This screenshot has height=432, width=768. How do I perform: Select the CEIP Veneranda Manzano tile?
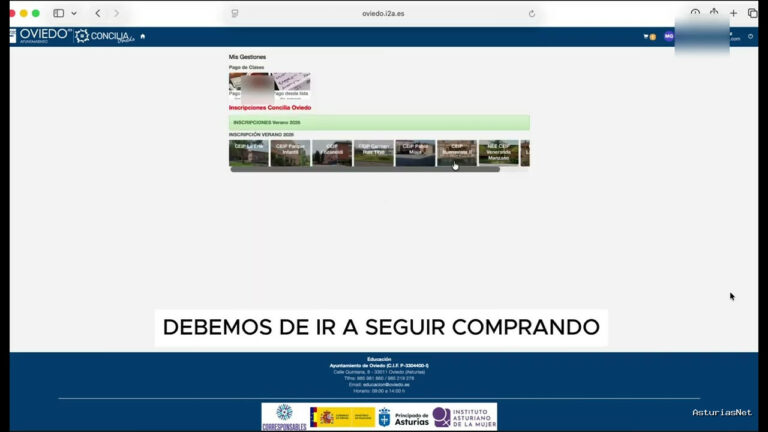[499, 153]
